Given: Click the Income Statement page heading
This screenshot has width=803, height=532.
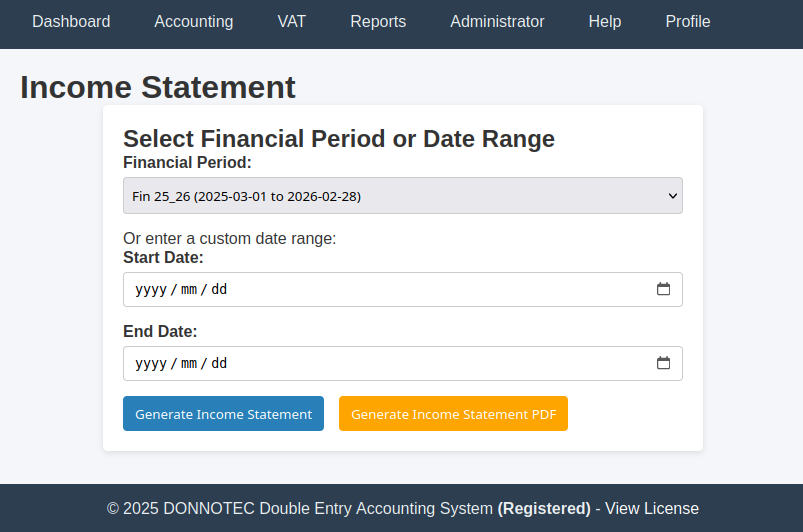Looking at the screenshot, I should (158, 87).
